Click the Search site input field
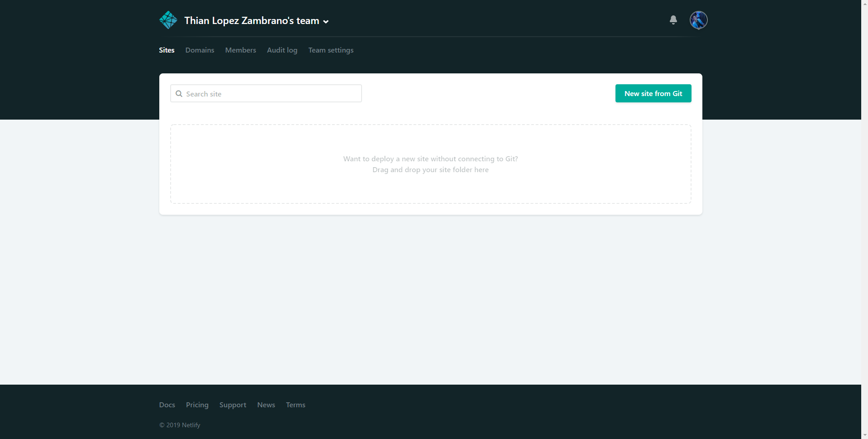Screen dimensions: 868x439 pos(266,93)
